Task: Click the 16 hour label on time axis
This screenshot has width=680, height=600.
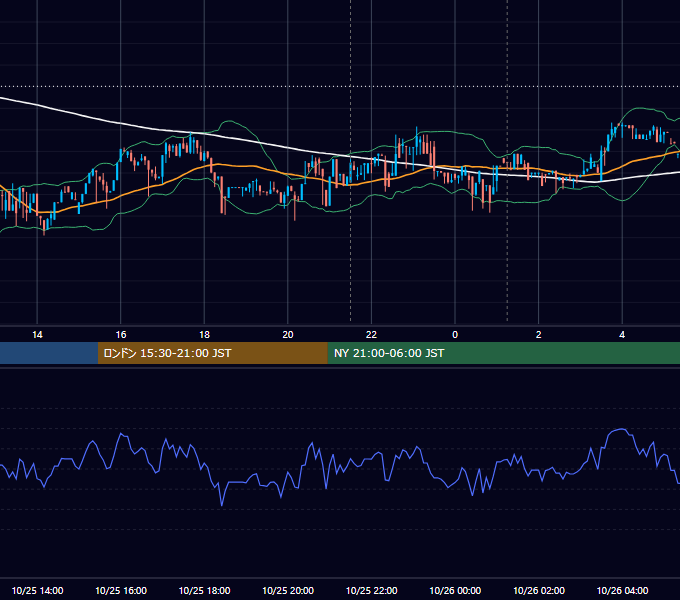Action: coord(121,335)
